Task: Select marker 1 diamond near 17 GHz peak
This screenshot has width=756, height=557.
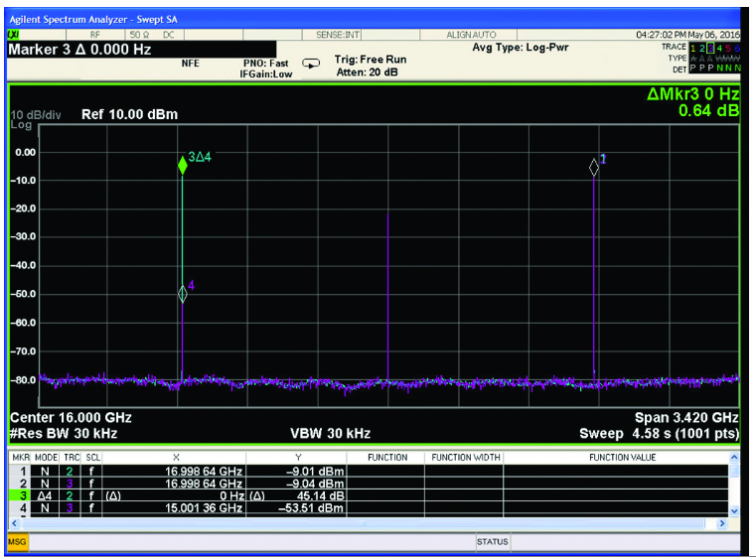Action: point(594,167)
